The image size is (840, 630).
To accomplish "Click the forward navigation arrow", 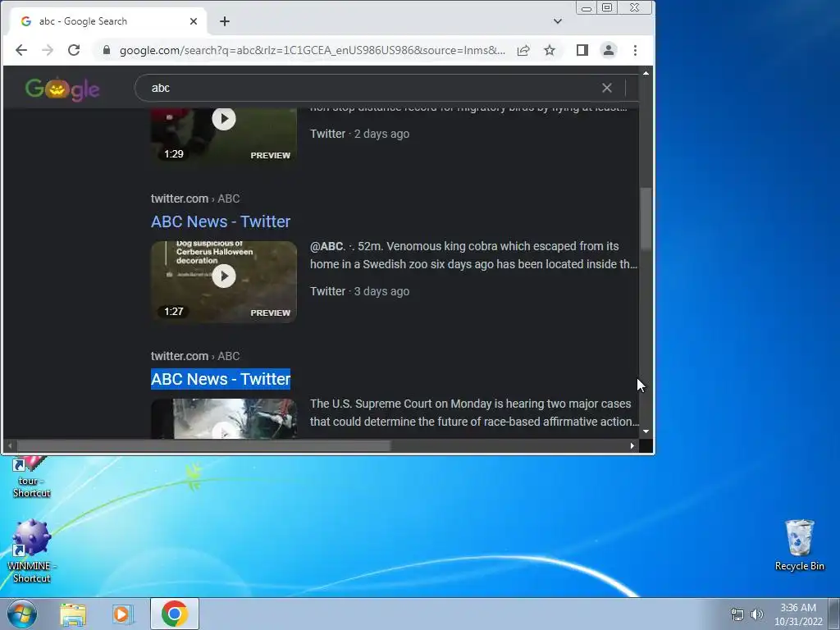I will (47, 50).
